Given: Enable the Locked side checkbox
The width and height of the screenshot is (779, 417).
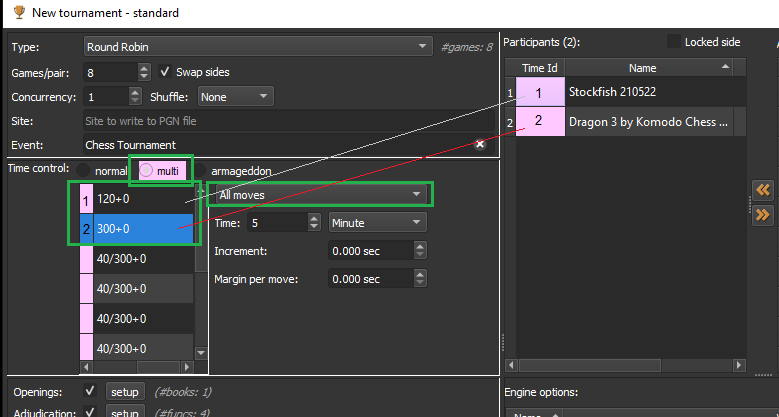Looking at the screenshot, I should click(x=674, y=42).
